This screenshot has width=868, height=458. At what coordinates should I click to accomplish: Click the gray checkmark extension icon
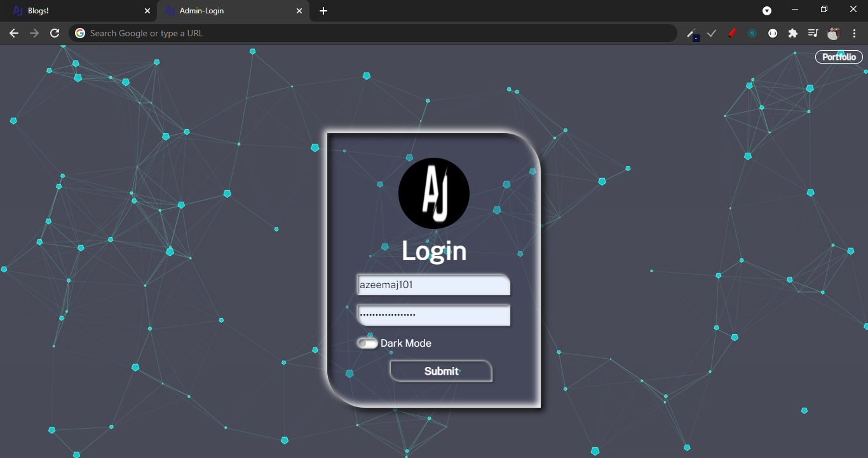click(x=712, y=33)
